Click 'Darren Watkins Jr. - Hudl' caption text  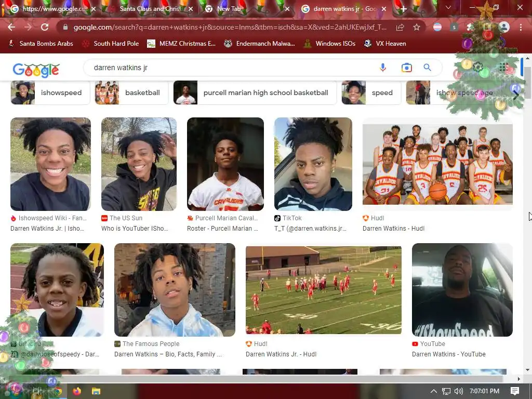coord(281,354)
